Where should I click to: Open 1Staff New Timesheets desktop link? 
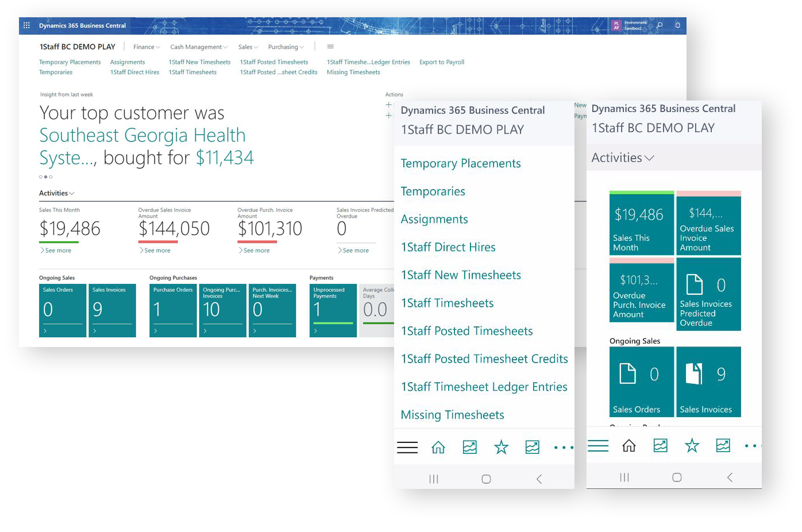199,62
